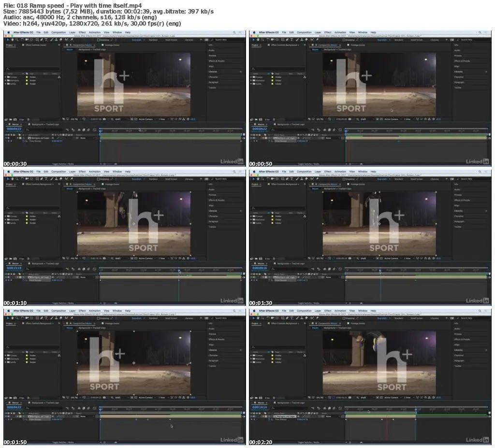The width and height of the screenshot is (495, 448).
Task: Toggle the viewer region of interest in the 00:01:10 frame
Action: point(131,258)
